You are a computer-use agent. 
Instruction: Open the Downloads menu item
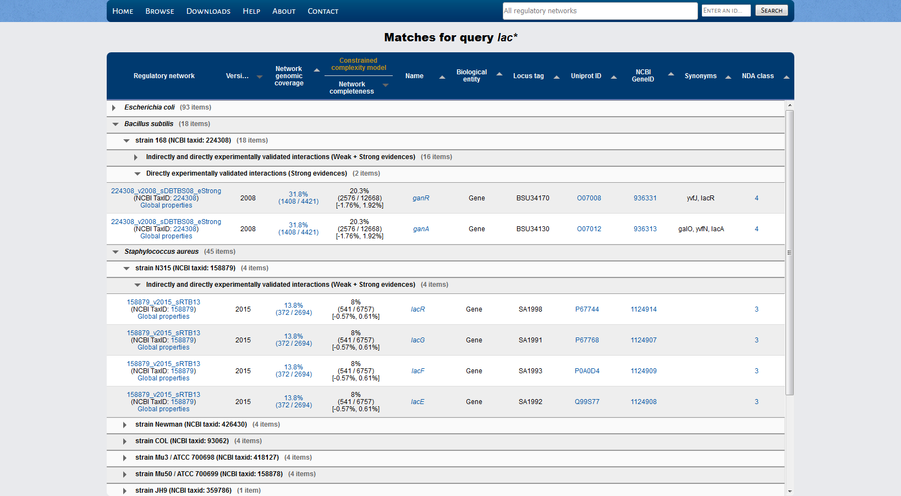(208, 11)
